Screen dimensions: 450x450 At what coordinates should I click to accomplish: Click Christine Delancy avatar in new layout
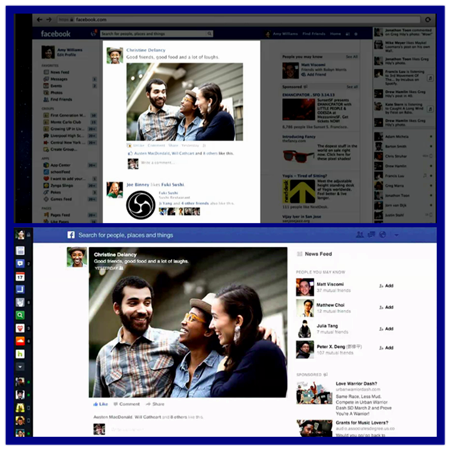(77, 257)
